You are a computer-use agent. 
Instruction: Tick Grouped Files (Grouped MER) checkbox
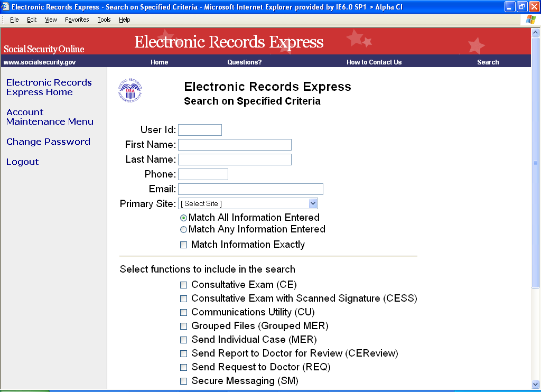[183, 326]
